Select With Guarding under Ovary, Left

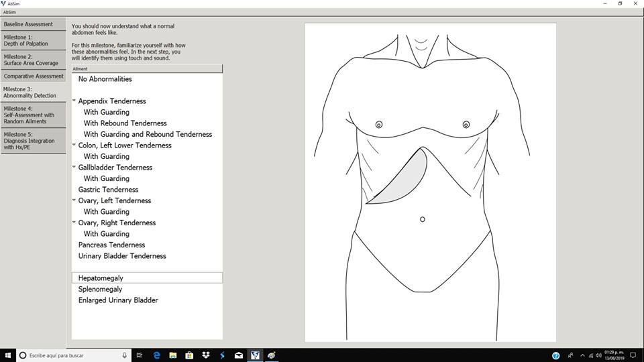point(107,212)
